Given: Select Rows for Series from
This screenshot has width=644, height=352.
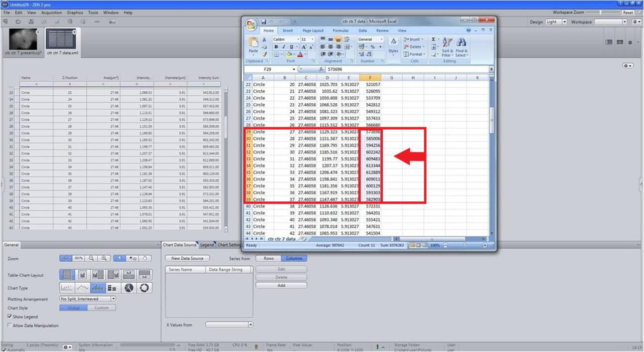Looking at the screenshot, I should (x=268, y=258).
